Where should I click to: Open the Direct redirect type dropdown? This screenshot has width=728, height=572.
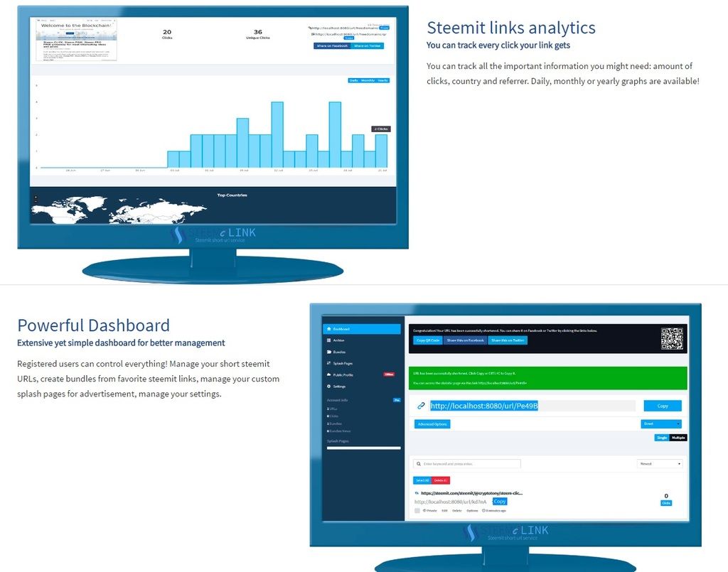[x=660, y=423]
